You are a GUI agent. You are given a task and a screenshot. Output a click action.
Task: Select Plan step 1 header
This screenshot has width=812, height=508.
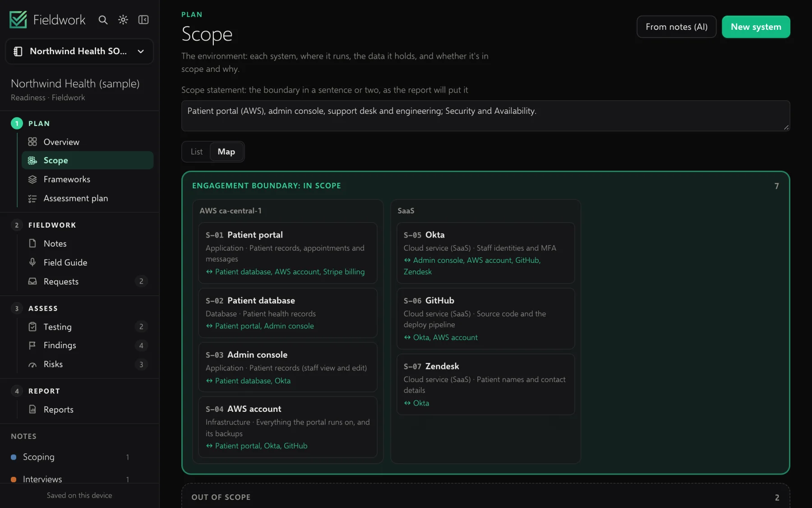coord(30,123)
